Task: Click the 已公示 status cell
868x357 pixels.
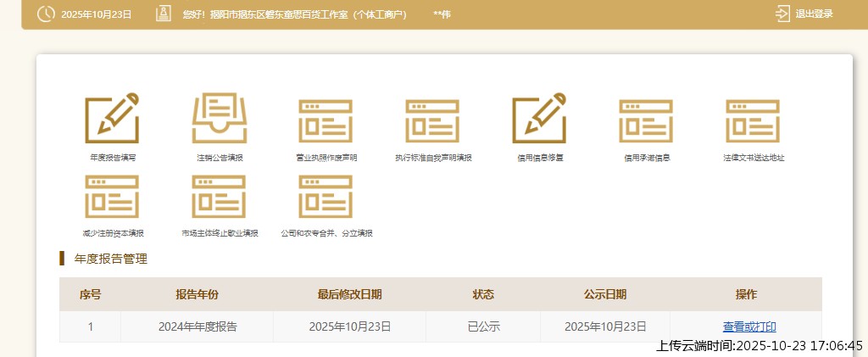Action: [482, 326]
